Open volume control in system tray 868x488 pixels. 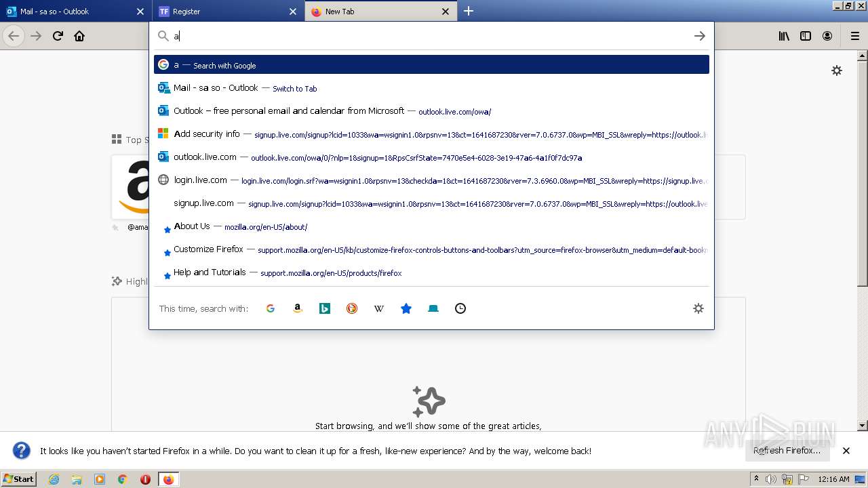pos(771,479)
